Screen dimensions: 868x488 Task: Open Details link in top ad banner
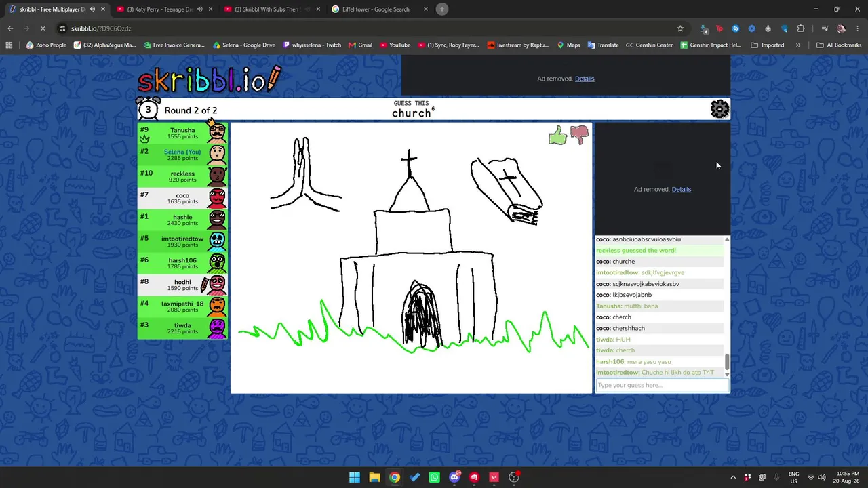point(585,79)
